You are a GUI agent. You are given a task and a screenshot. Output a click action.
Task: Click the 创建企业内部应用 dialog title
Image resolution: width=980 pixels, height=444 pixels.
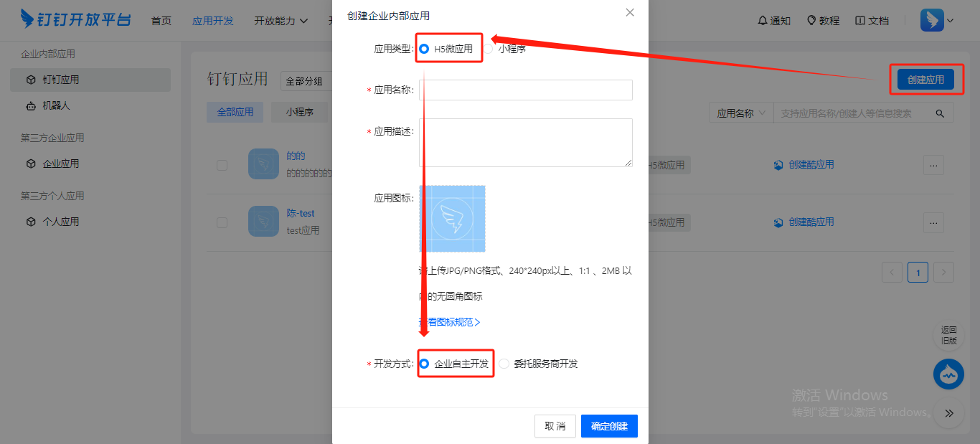point(388,16)
